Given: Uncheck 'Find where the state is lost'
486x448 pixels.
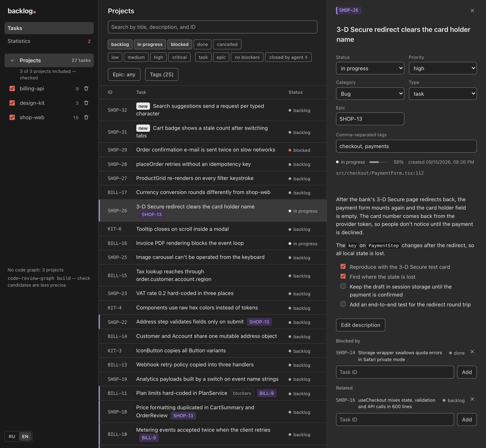Looking at the screenshot, I should click(x=343, y=276).
